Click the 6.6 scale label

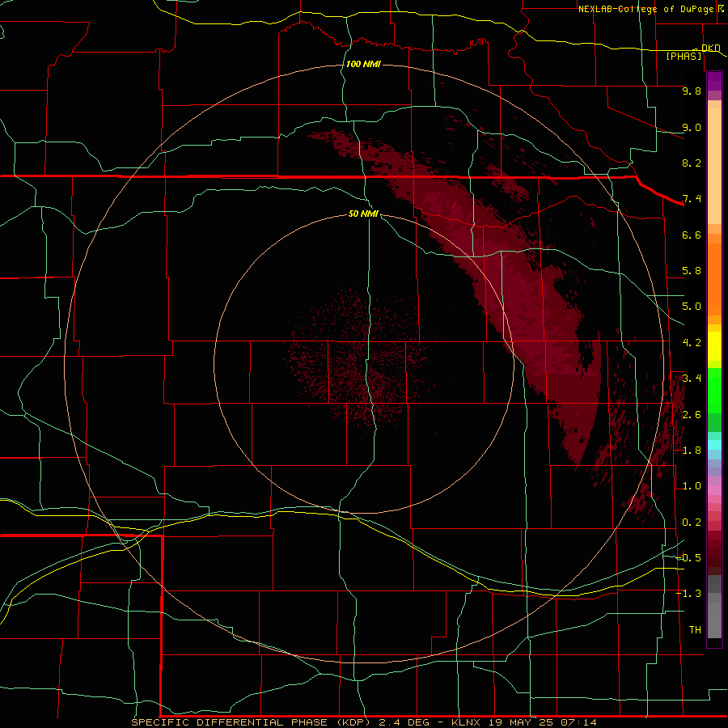tap(692, 235)
